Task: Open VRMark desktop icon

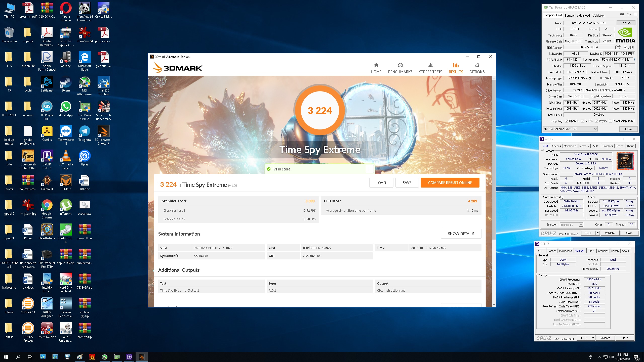Action: click(66, 183)
